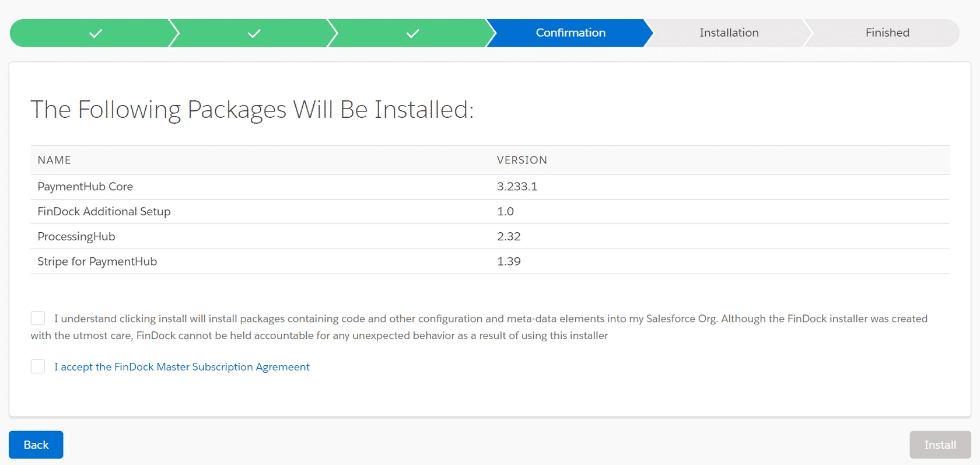Tick the 'I understand clicking install' checkbox
Screen dimensions: 980x465
[x=38, y=318]
